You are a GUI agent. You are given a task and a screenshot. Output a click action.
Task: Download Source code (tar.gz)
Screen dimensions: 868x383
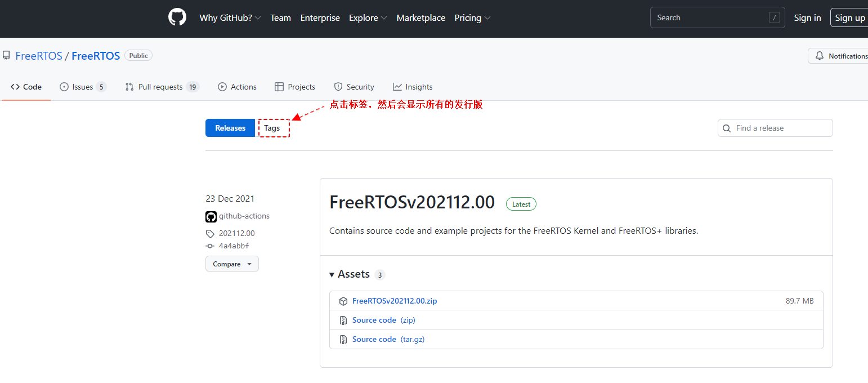[x=388, y=339]
